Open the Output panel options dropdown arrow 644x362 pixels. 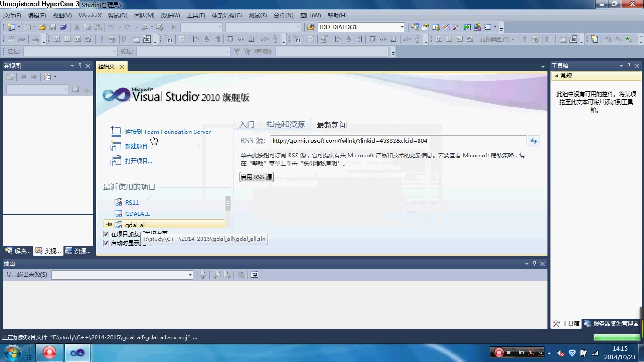point(527,264)
